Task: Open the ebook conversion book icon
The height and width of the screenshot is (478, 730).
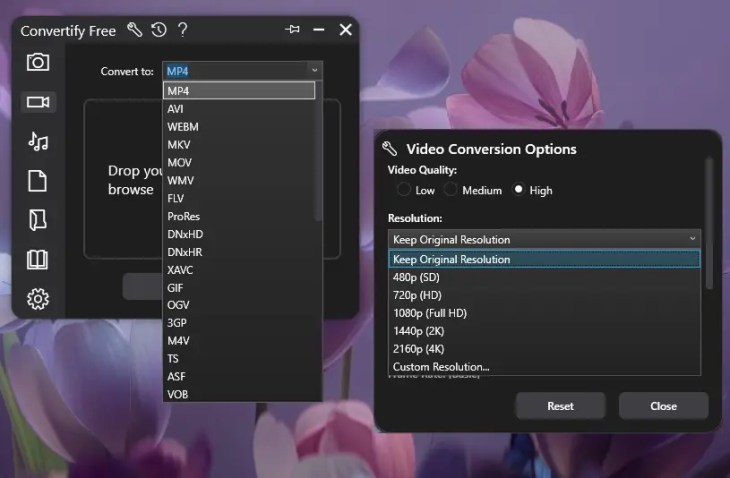Action: coord(37,260)
